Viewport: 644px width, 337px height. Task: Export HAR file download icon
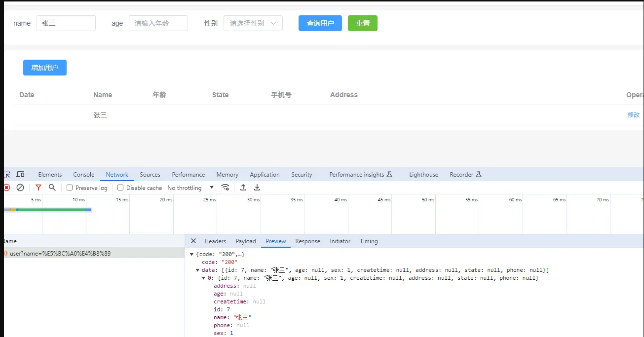[x=257, y=187]
